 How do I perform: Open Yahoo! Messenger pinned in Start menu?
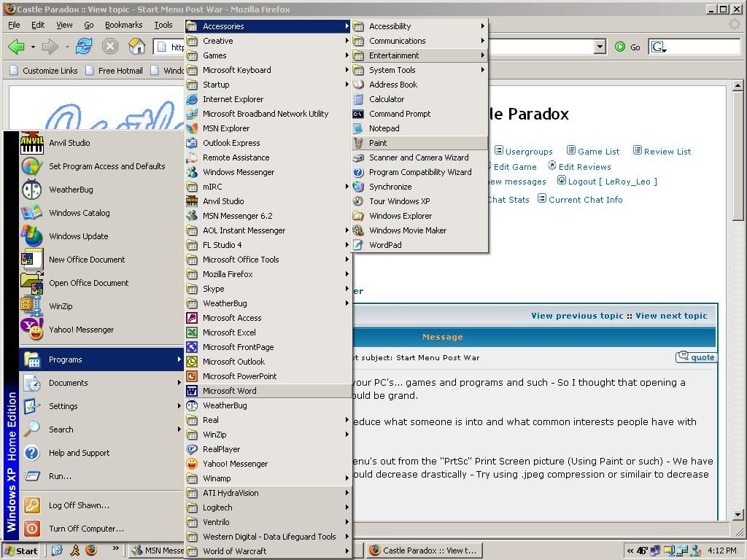click(101, 330)
